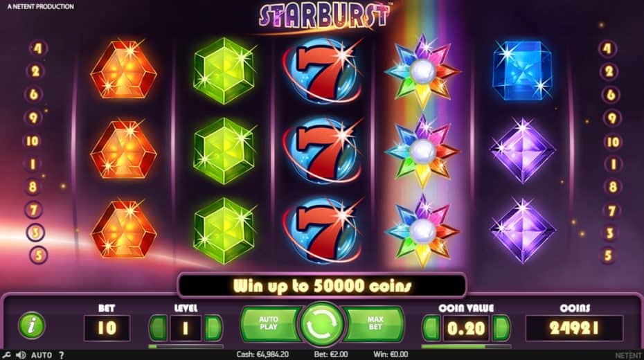
Task: Click the level progress slider bar
Action: tap(186, 346)
